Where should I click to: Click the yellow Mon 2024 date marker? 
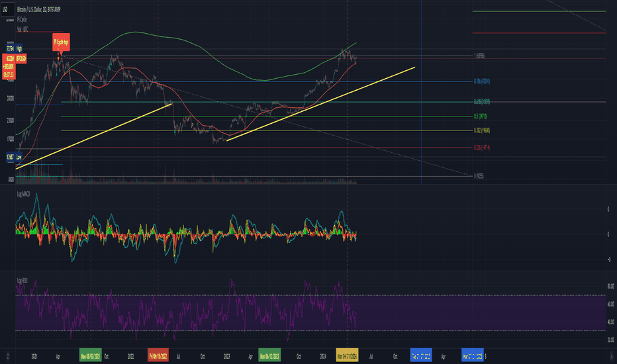coord(347,357)
